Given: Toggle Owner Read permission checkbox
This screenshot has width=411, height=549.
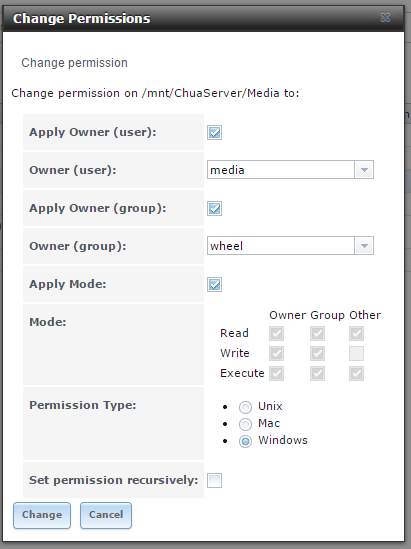Looking at the screenshot, I should tap(277, 333).
